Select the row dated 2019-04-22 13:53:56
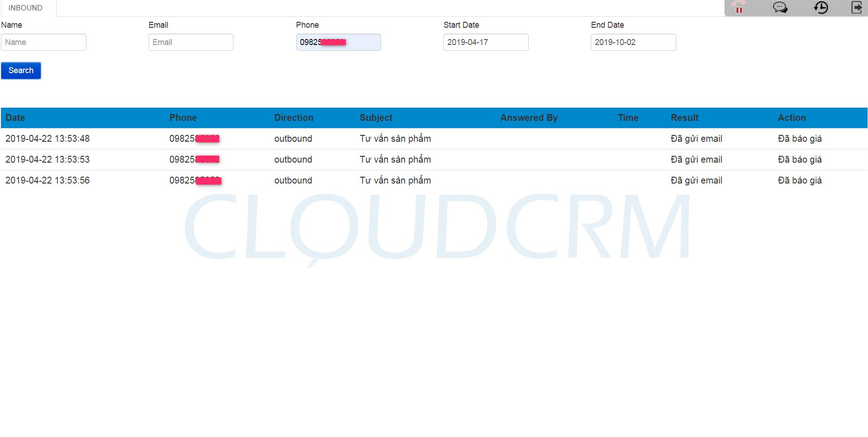The height and width of the screenshot is (437, 868). pyautogui.click(x=434, y=180)
